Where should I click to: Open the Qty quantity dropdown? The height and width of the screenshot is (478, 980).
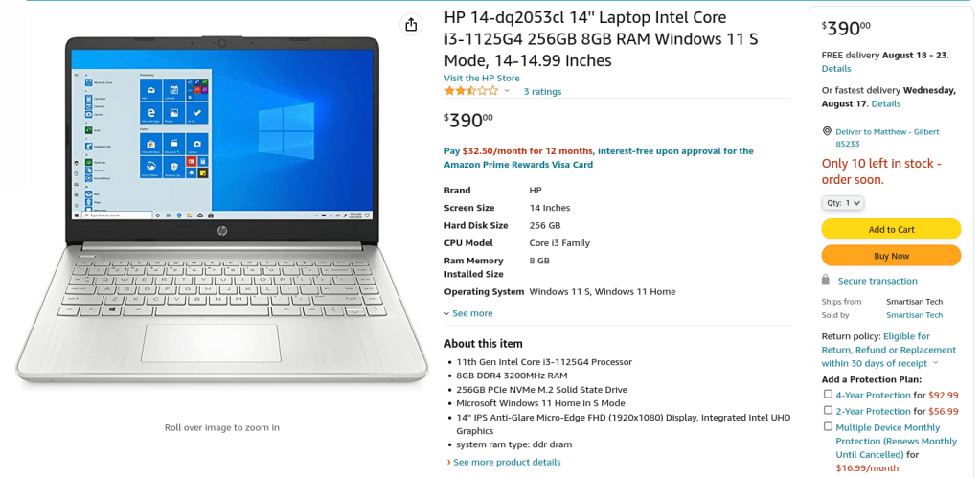(x=842, y=203)
